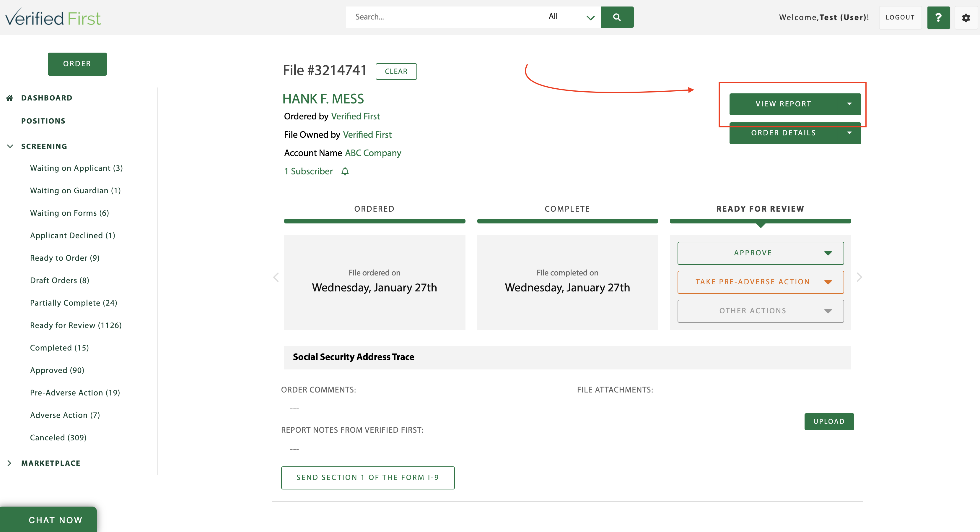Open Ordered by Verified First link

pos(355,116)
